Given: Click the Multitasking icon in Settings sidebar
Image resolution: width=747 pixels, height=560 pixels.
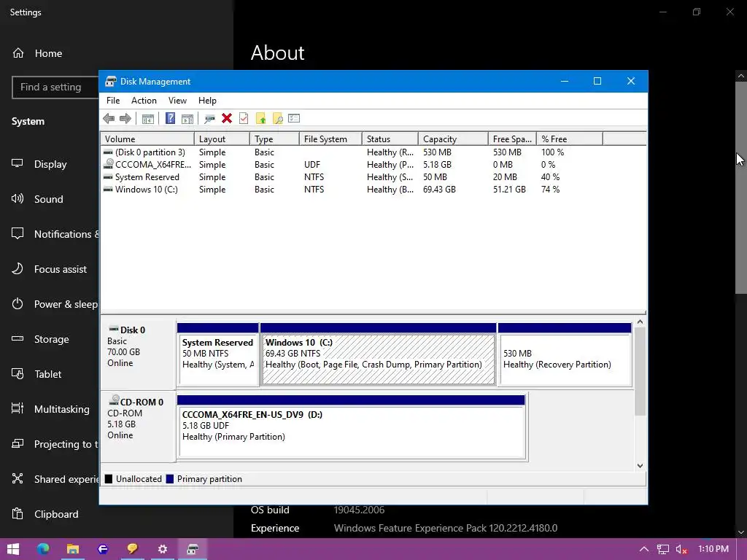Looking at the screenshot, I should point(18,408).
